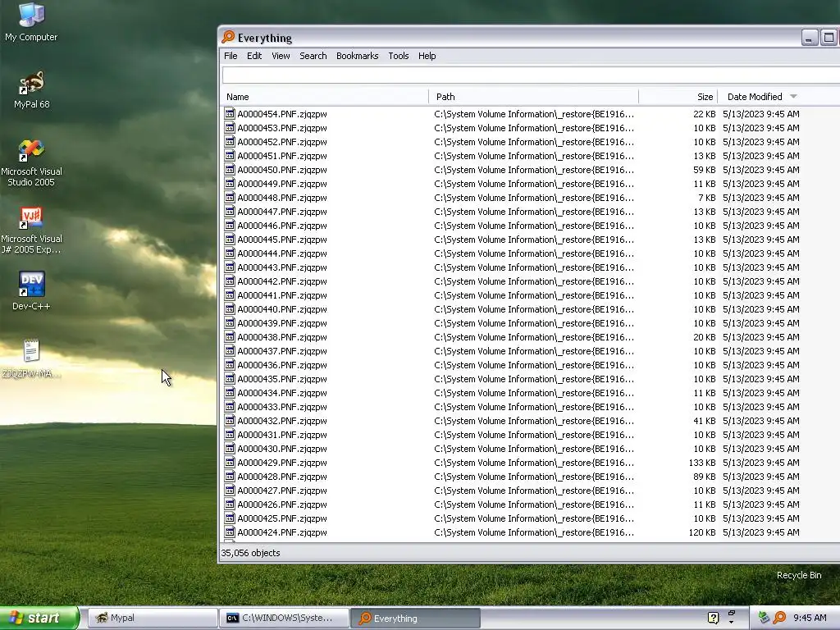Select Microsoft Visual Studio 2005 shortcut
The height and width of the screenshot is (630, 840).
coord(31,162)
